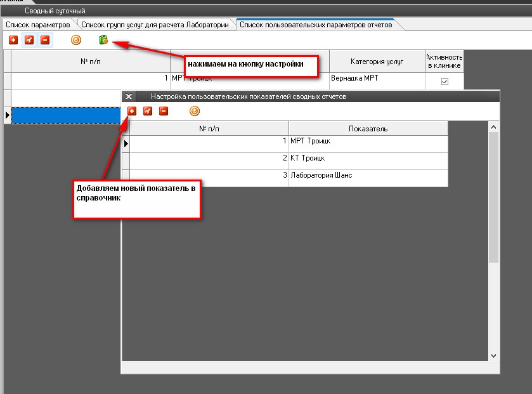Click the edit record icon in main toolbar

29,40
